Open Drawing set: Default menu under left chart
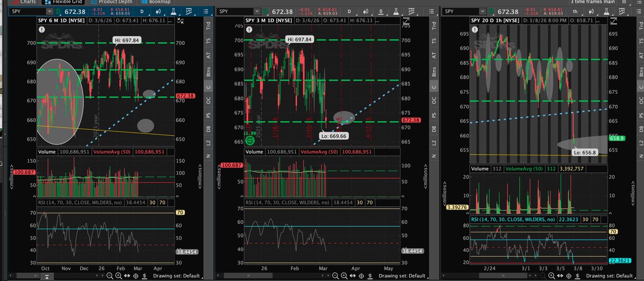Viewport: 644px width, 281px height. [178, 276]
